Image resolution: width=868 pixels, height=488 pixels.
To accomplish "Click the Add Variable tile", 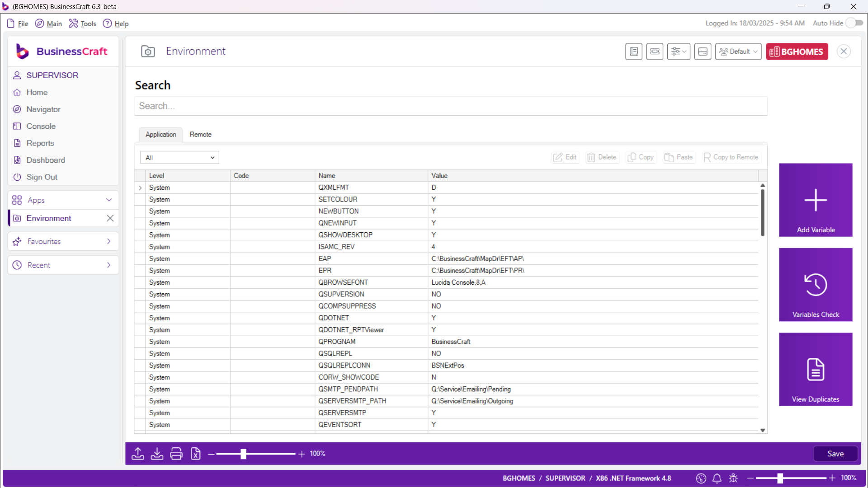I will point(816,200).
